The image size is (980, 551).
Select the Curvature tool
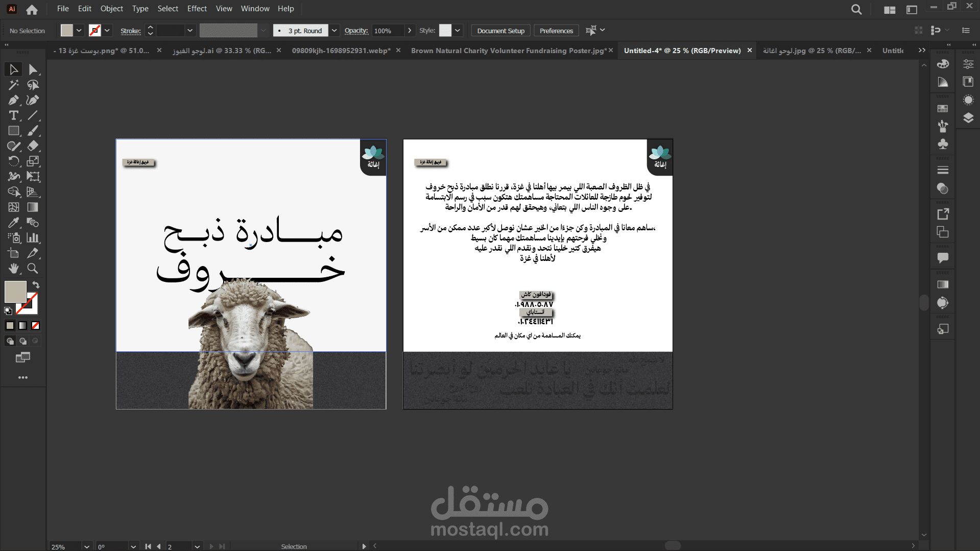(33, 100)
